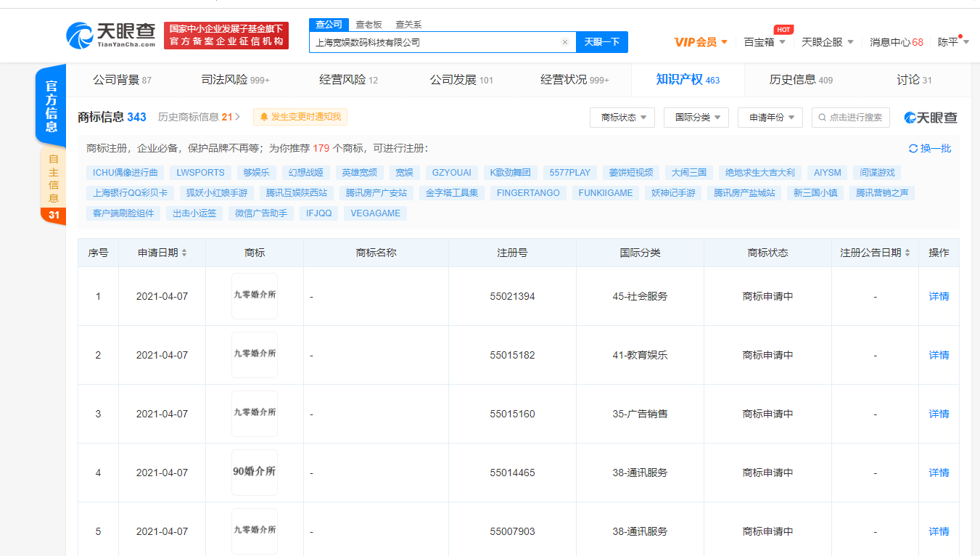Select the 查老板 search tab
980x556 pixels.
pyautogui.click(x=368, y=24)
